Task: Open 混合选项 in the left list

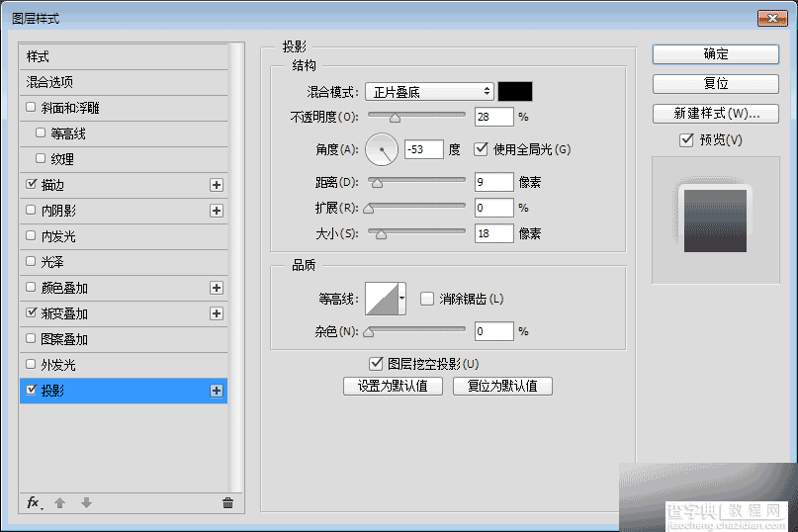Action: point(124,82)
